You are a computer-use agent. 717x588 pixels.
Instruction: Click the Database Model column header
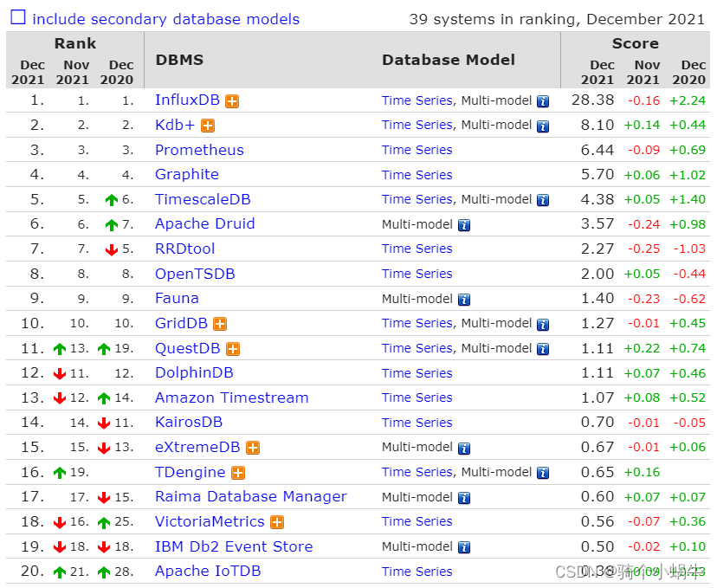click(449, 60)
